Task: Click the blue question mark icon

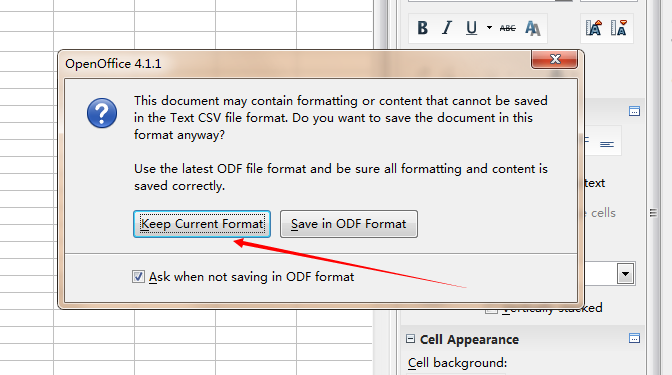Action: click(x=102, y=113)
